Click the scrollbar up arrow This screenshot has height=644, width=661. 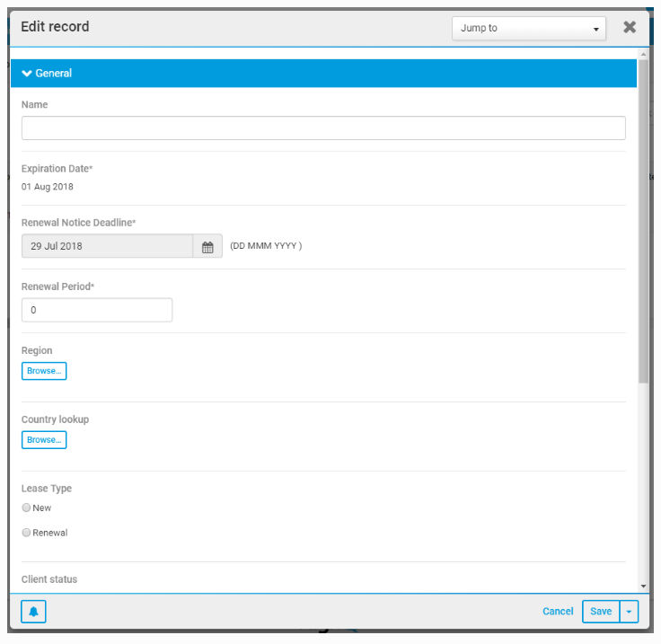coord(643,55)
